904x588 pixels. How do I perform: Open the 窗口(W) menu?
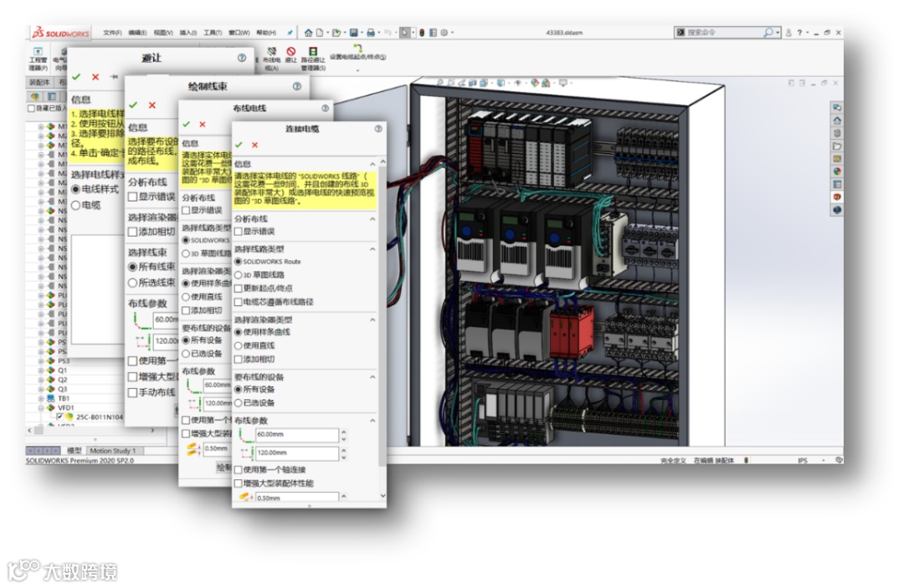pyautogui.click(x=239, y=33)
